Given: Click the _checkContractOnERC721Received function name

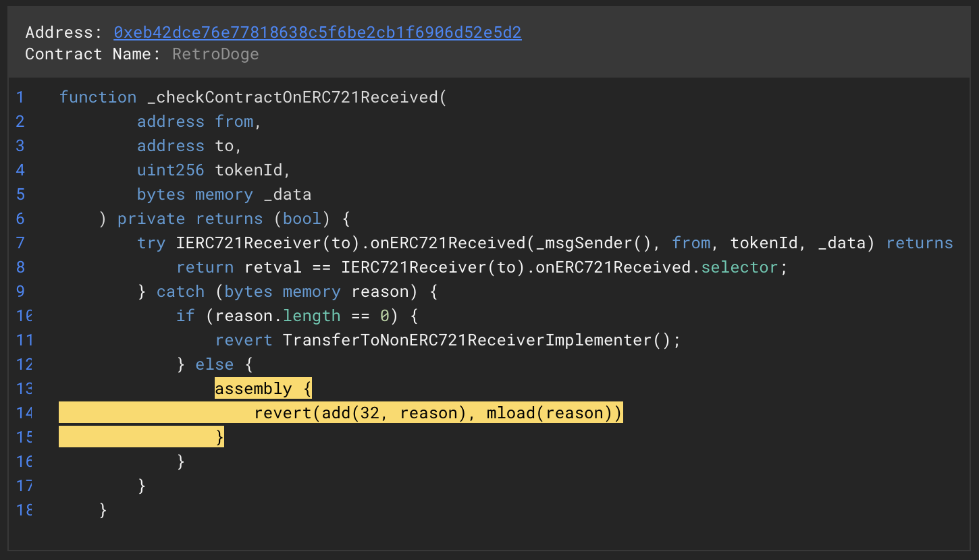Looking at the screenshot, I should [293, 97].
